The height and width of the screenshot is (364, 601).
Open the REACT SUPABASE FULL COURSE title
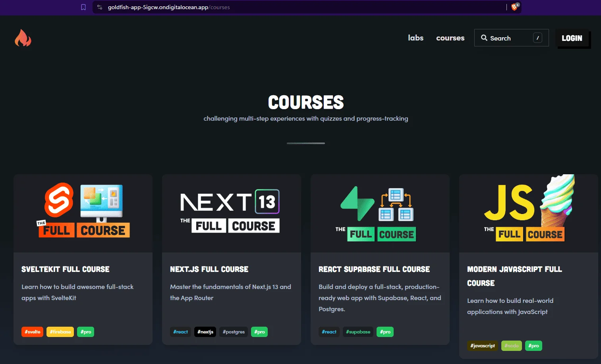pos(374,269)
